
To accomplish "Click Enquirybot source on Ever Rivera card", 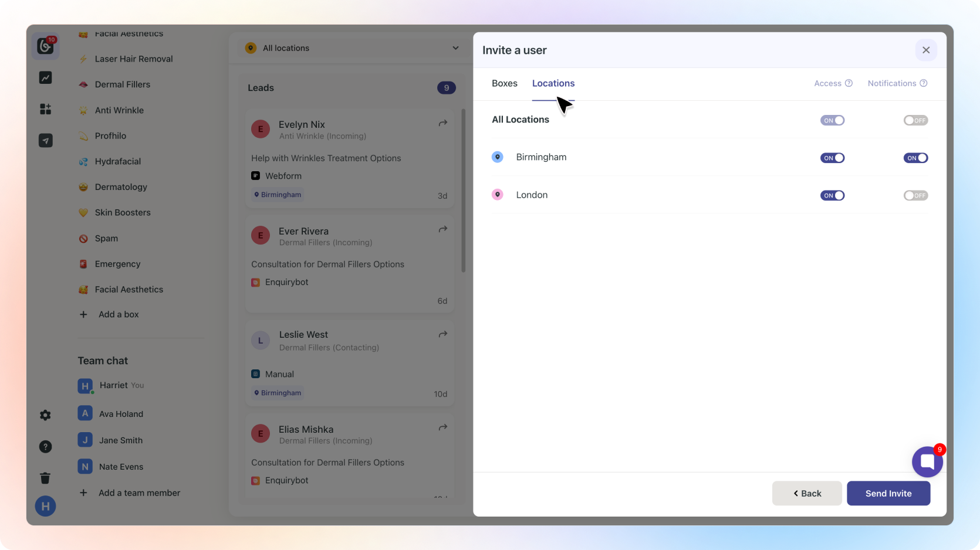I will [x=280, y=282].
